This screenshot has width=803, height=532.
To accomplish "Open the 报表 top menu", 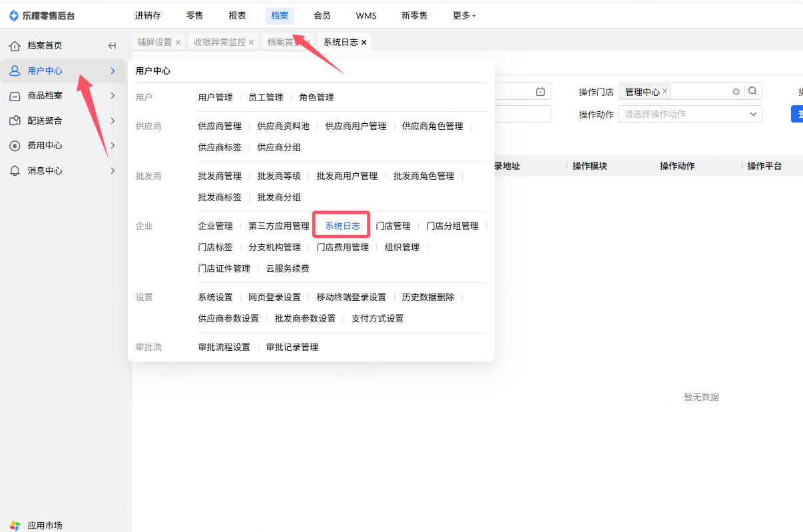I will tap(237, 15).
